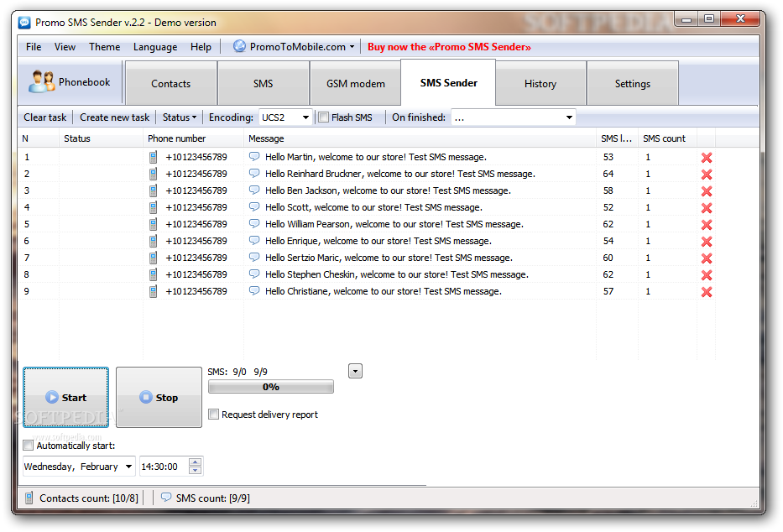
Task: Click the phone icon in row 9
Action: point(154,291)
